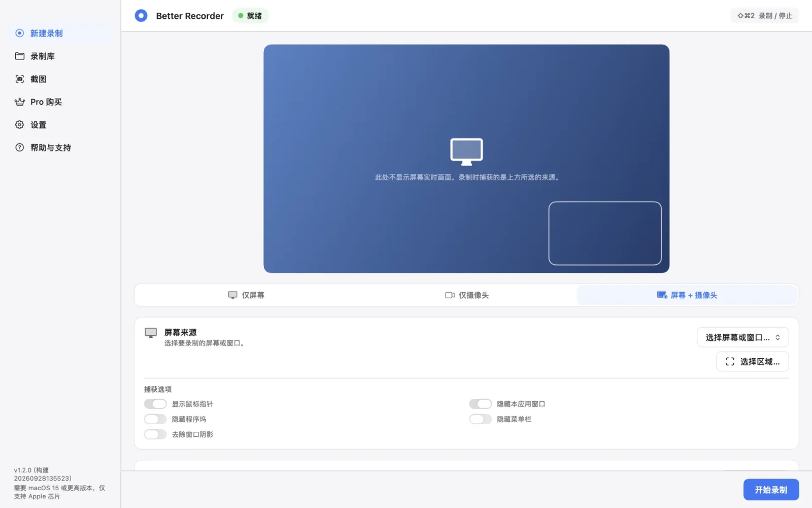Click the 捕获选项 label
The image size is (812, 508).
pos(158,389)
